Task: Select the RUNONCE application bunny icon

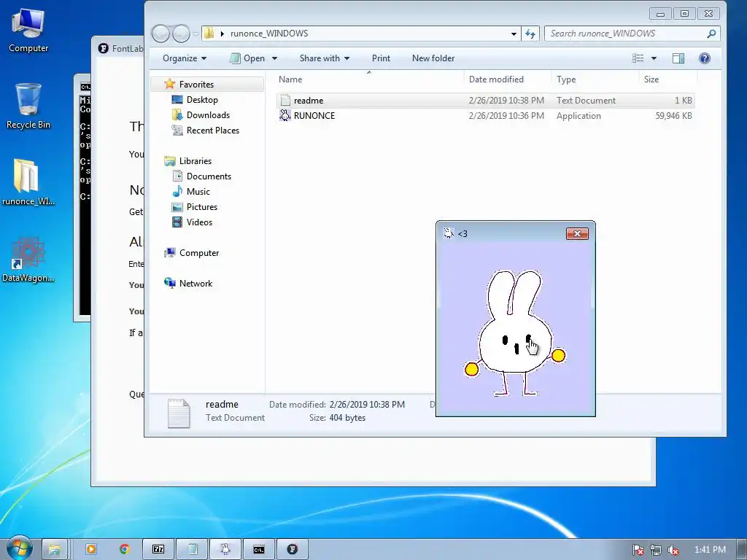Action: [x=285, y=115]
